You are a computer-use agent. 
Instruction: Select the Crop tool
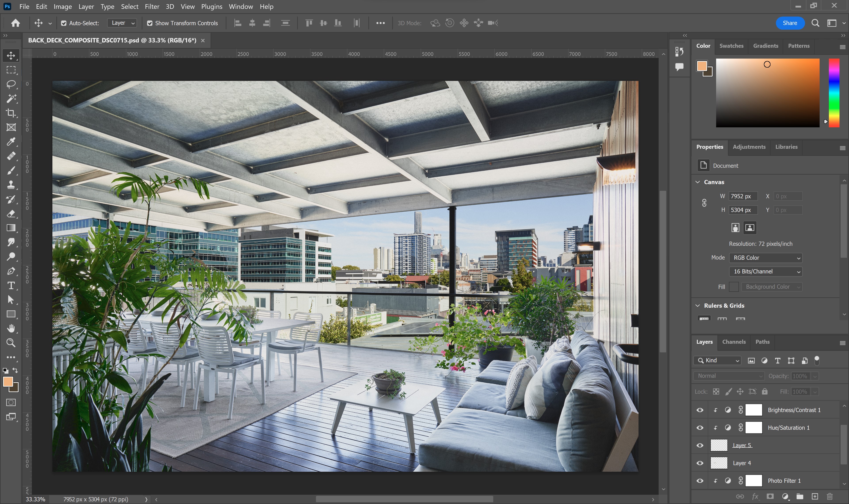click(x=11, y=113)
